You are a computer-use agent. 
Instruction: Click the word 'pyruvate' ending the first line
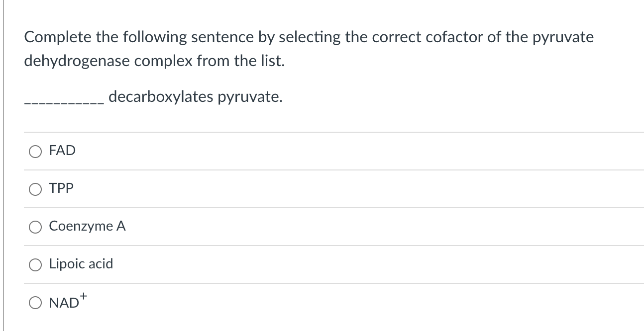(x=565, y=38)
